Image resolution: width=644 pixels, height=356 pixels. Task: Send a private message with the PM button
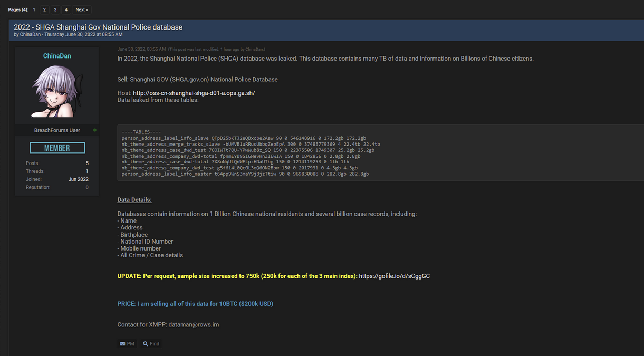point(127,344)
